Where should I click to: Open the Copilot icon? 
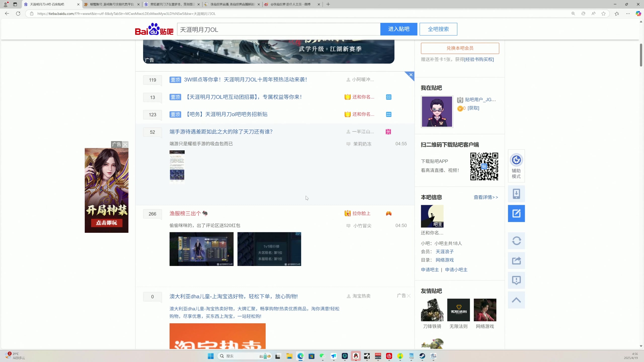(x=638, y=14)
